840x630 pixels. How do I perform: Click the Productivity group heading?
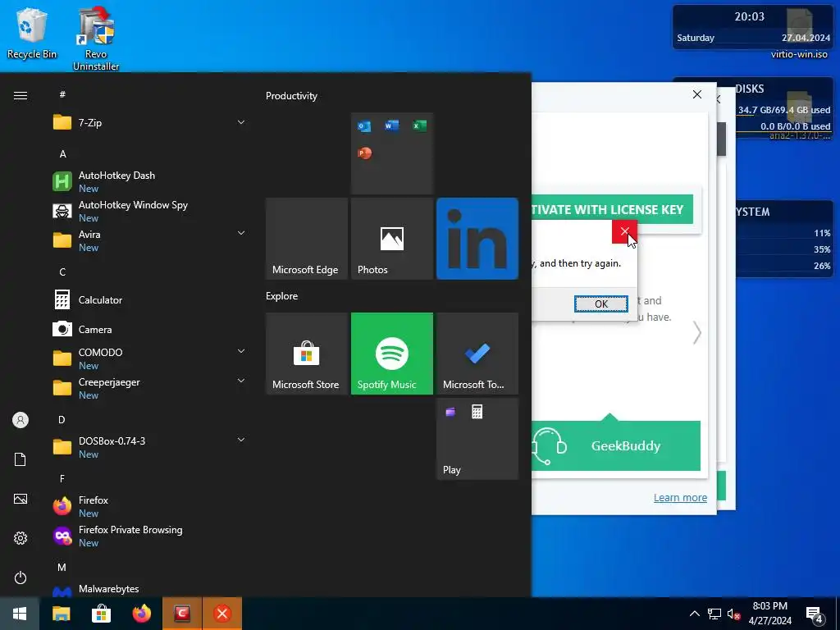coord(291,96)
